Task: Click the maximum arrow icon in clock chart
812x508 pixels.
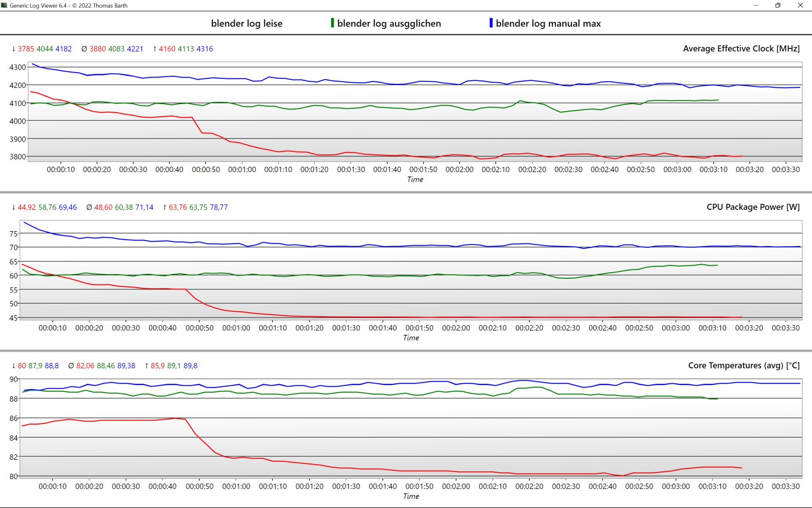Action: click(155, 49)
